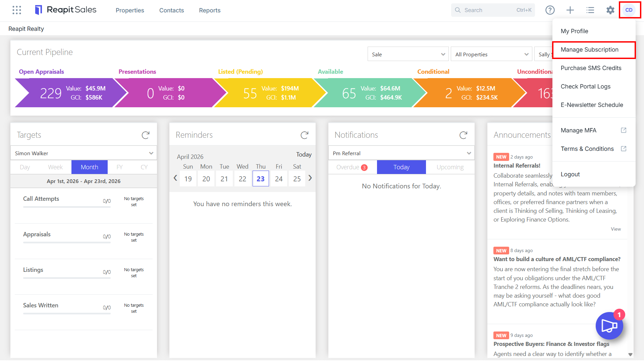Click Logout in user menu
644x362 pixels.
point(594,174)
